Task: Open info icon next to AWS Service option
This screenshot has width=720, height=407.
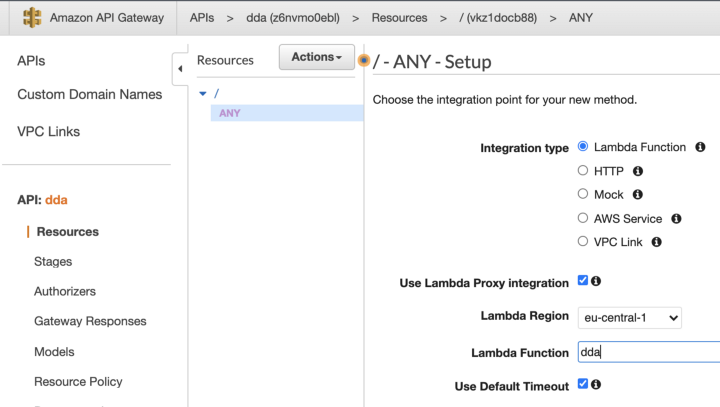Action: point(676,219)
